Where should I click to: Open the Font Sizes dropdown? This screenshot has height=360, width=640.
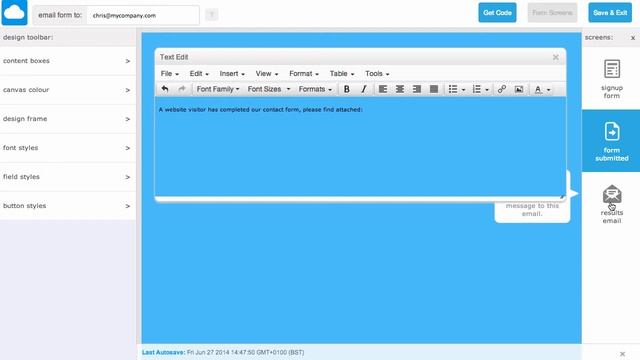click(269, 89)
